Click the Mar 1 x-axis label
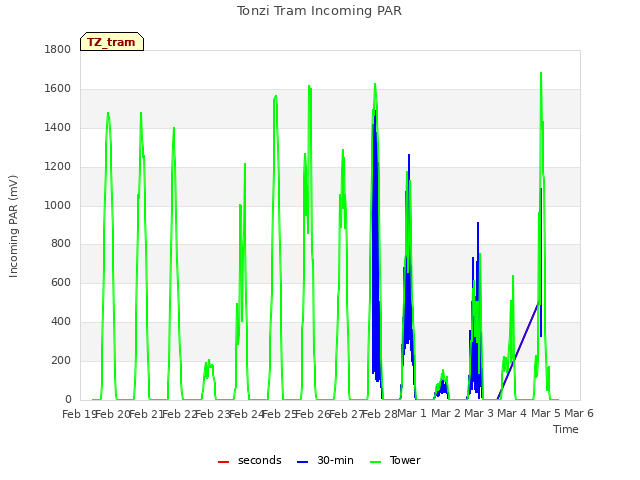Screen dimensions: 640x480 412,413
